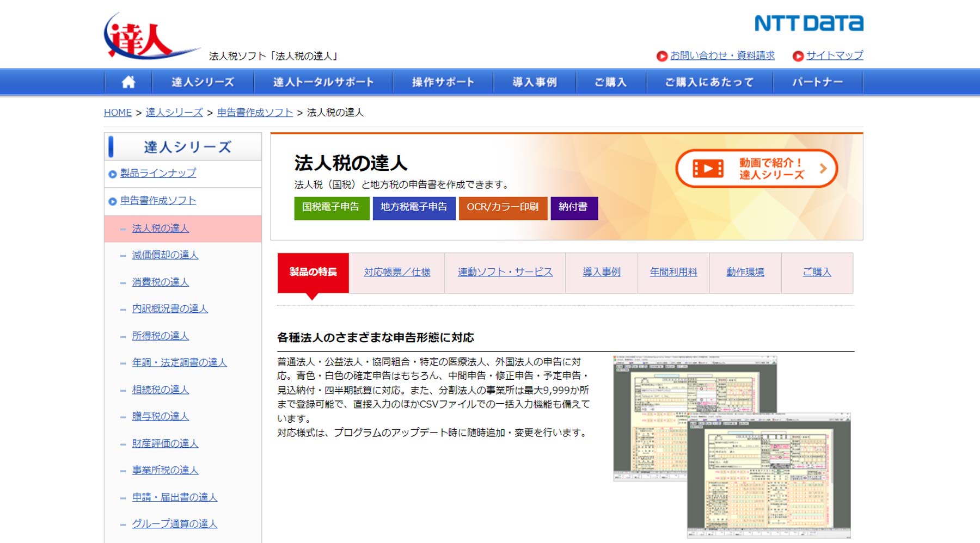This screenshot has height=543, width=980.
Task: Open 達人トータルサポート menu item
Action: (x=323, y=82)
